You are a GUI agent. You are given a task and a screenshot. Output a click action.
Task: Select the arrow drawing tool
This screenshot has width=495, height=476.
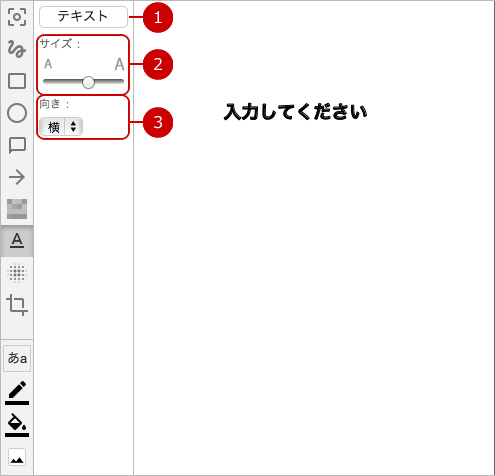(x=17, y=177)
